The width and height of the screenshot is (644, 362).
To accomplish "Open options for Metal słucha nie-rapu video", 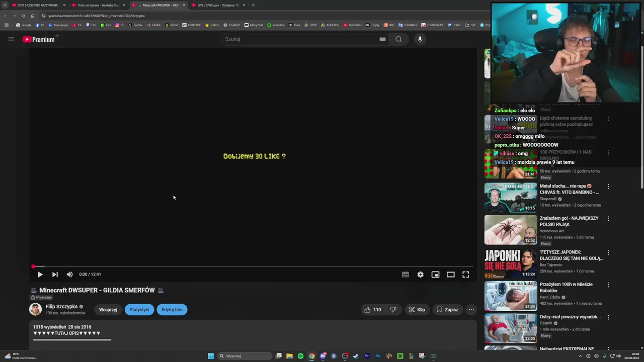I will 608,187.
